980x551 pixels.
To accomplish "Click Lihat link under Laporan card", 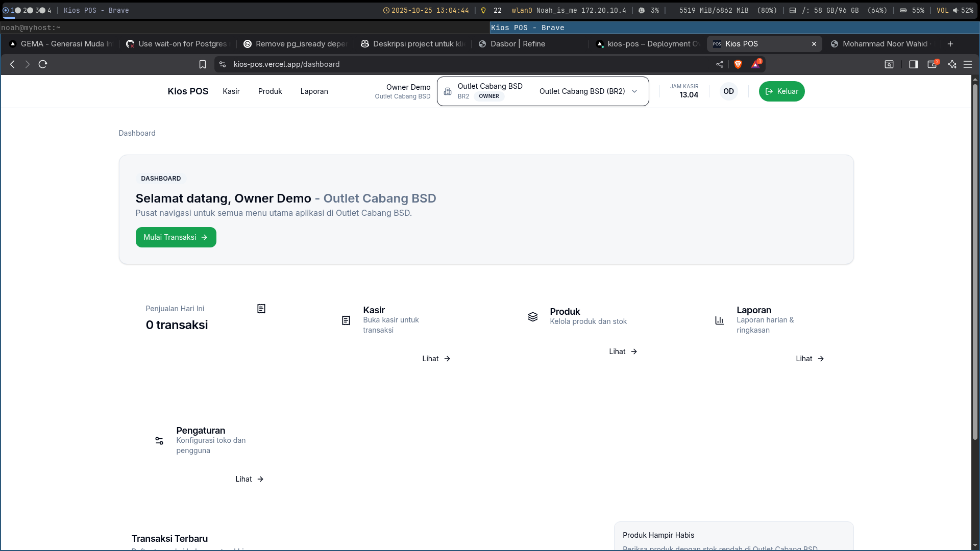I will click(x=810, y=359).
